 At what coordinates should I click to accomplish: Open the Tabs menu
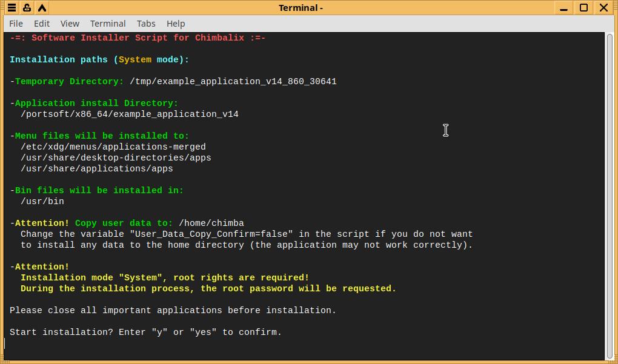[146, 24]
